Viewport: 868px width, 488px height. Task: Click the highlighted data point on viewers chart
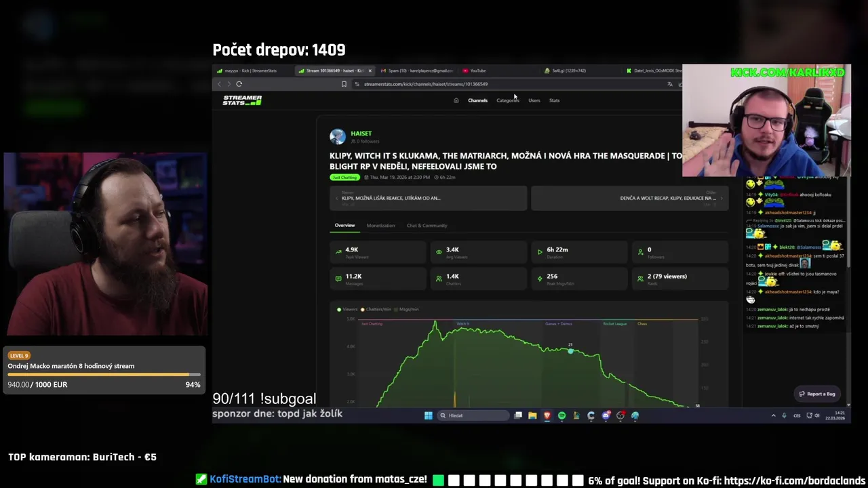click(570, 350)
